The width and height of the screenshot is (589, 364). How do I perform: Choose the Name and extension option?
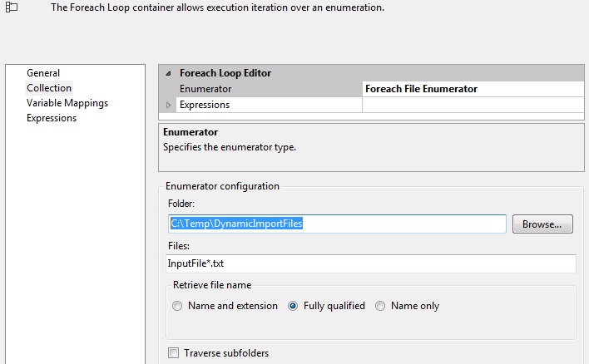tap(177, 306)
